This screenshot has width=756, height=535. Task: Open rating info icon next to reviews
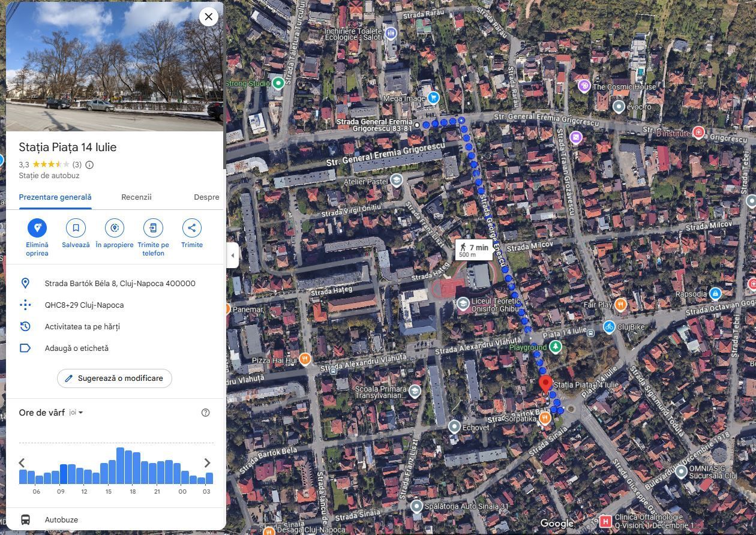89,165
